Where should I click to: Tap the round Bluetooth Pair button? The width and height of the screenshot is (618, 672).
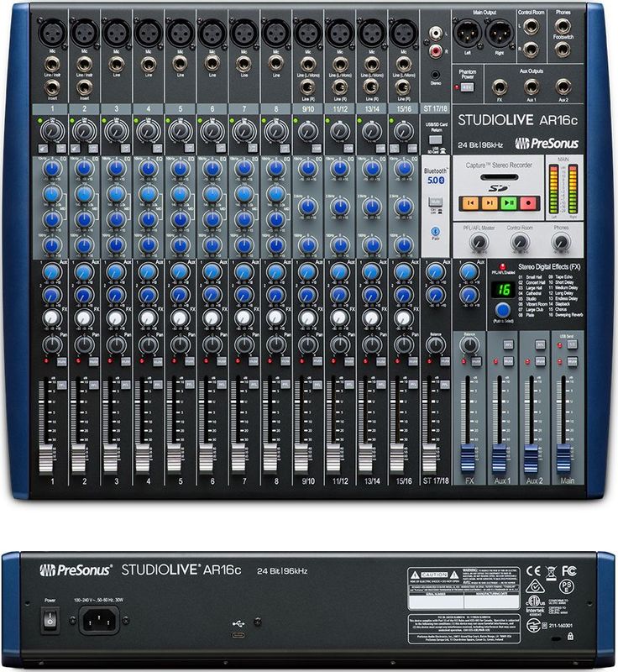coord(435,230)
